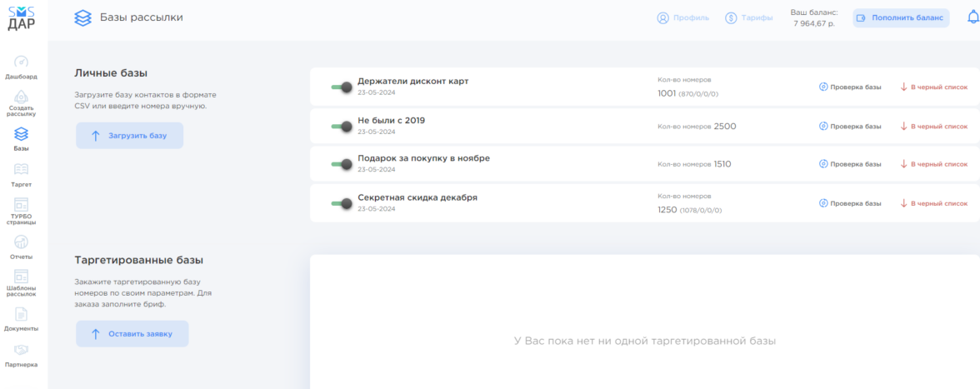Click check icon for Держатели дисконт карт
The width and height of the screenshot is (980, 389).
[x=823, y=87]
